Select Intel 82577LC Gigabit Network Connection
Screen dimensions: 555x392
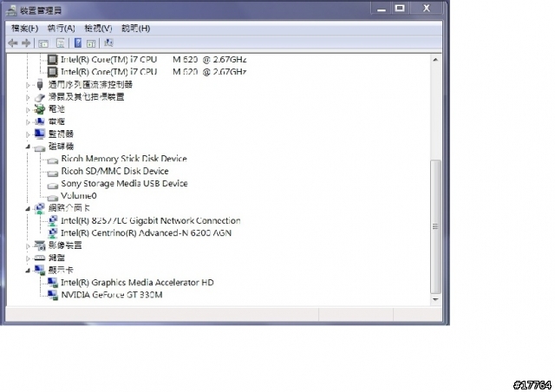coord(150,220)
